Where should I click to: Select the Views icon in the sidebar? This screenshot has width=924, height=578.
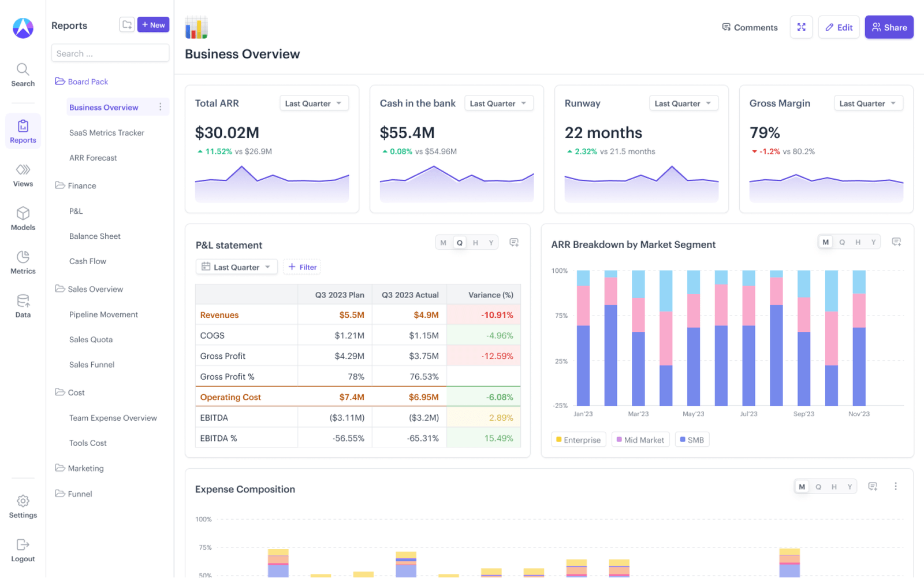[23, 175]
